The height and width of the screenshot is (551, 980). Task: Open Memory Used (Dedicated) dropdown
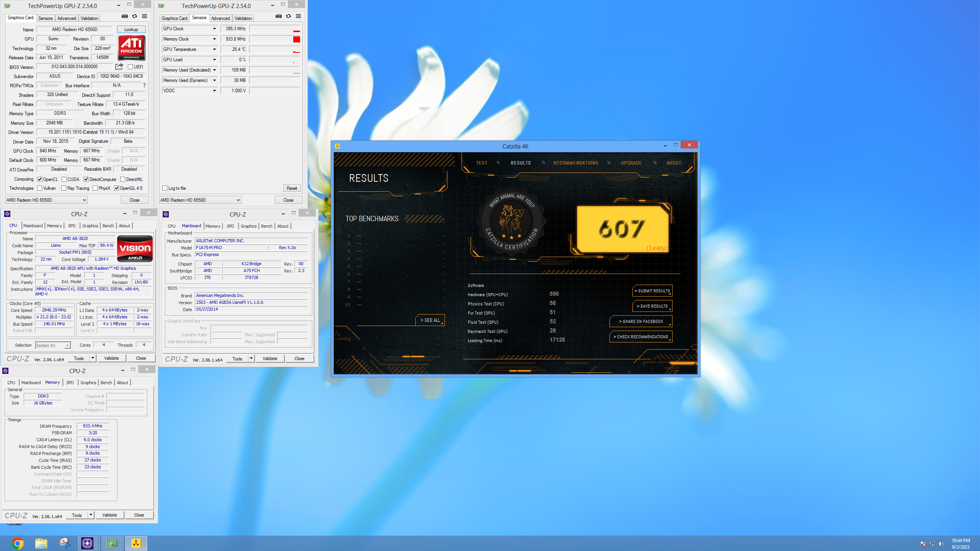pyautogui.click(x=214, y=70)
